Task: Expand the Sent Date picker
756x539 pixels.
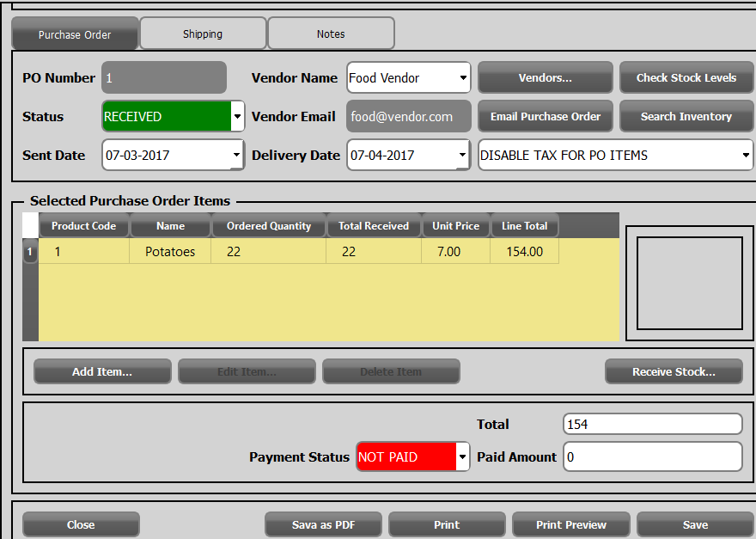Action: point(237,156)
